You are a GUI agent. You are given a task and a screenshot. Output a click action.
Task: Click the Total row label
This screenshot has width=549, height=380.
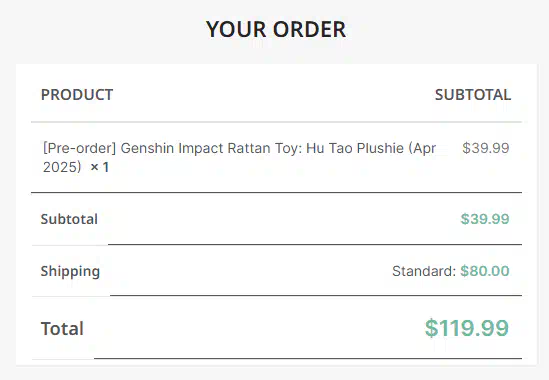pyautogui.click(x=62, y=329)
